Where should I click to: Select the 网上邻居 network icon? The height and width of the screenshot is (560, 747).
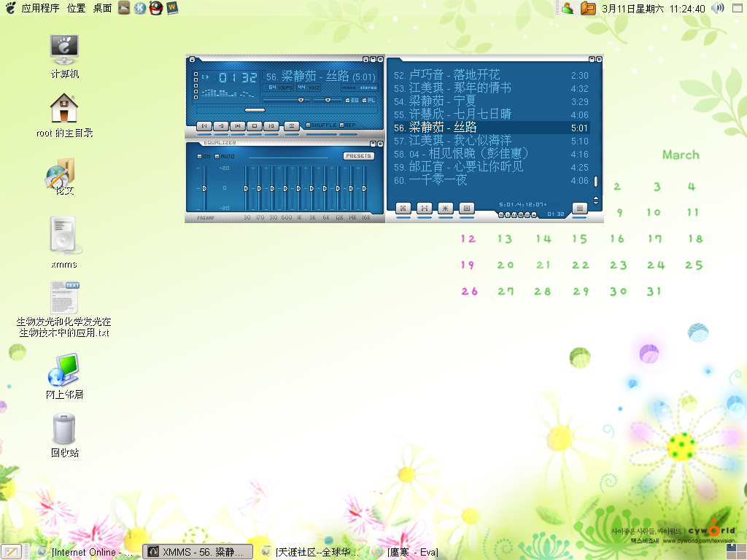coord(64,376)
